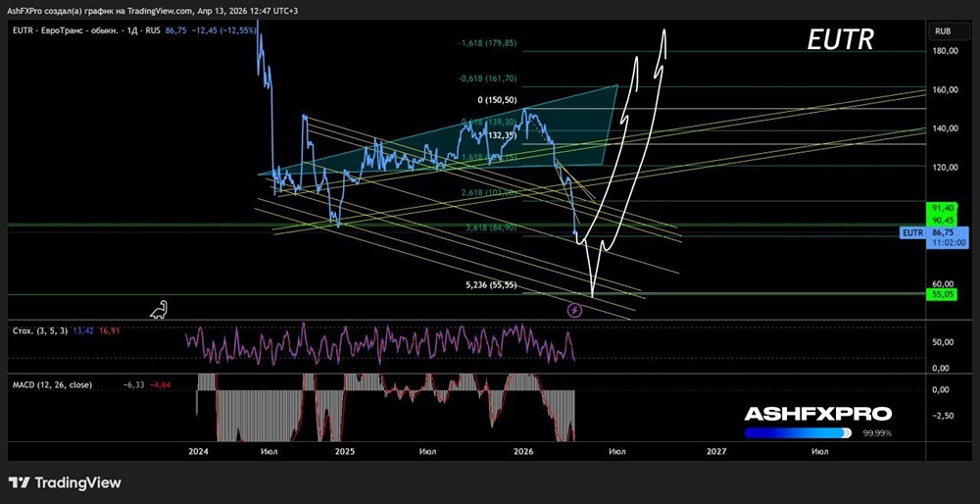The height and width of the screenshot is (504, 980).
Task: Click the MACD value -6,33
Action: point(134,385)
